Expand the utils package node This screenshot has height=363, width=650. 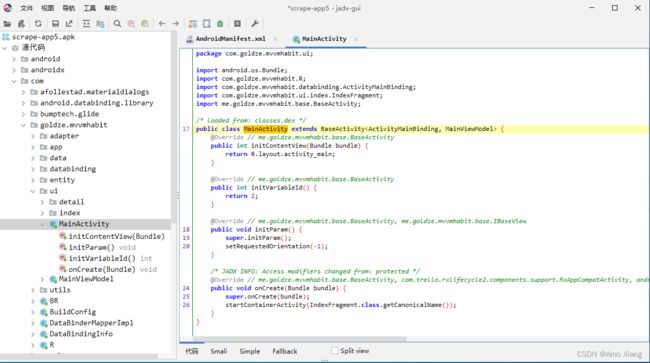(x=33, y=290)
